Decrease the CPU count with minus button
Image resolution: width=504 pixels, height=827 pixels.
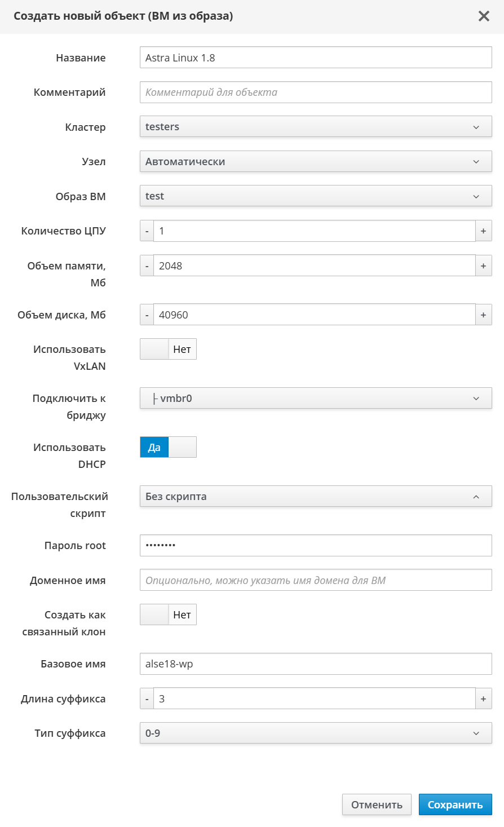tap(147, 231)
